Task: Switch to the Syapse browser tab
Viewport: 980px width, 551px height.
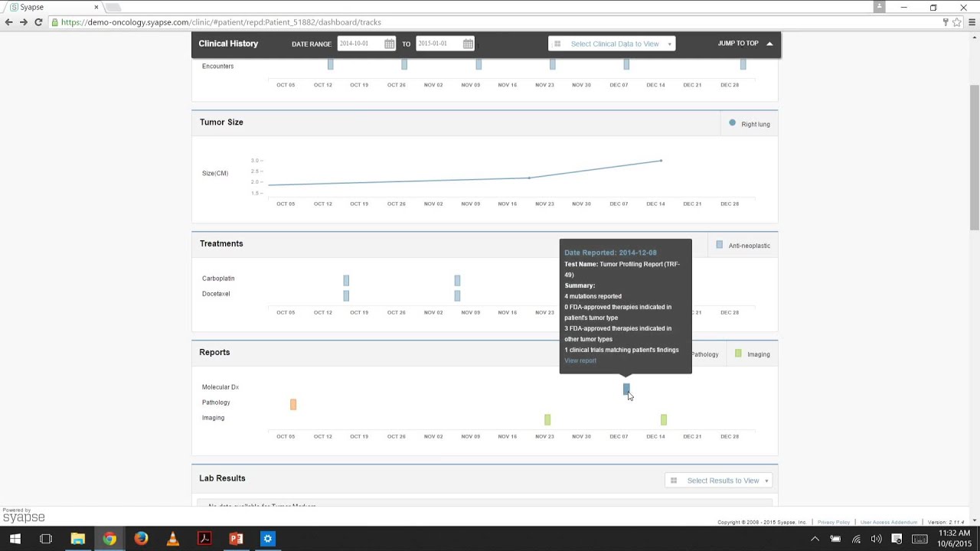Action: [x=50, y=8]
